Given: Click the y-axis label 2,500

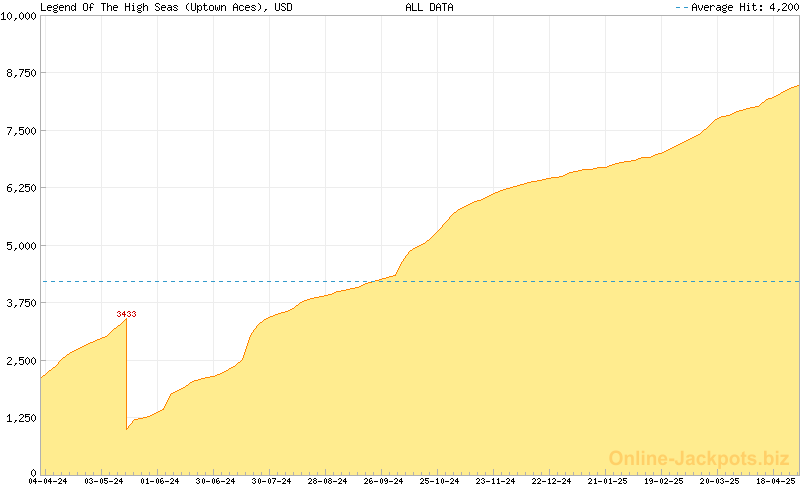Looking at the screenshot, I should pos(21,361).
